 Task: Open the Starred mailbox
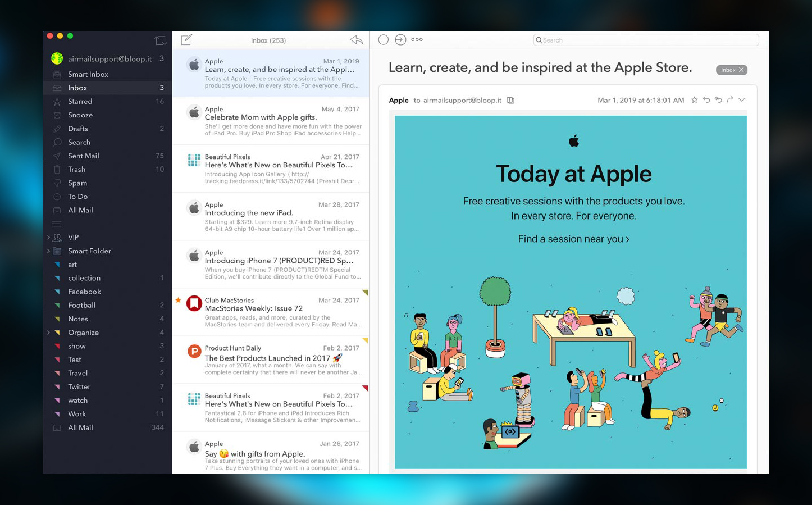click(x=80, y=102)
